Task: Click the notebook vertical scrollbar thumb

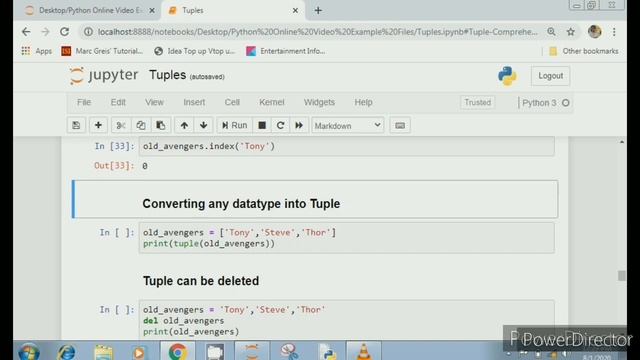Action: pyautogui.click(x=622, y=276)
